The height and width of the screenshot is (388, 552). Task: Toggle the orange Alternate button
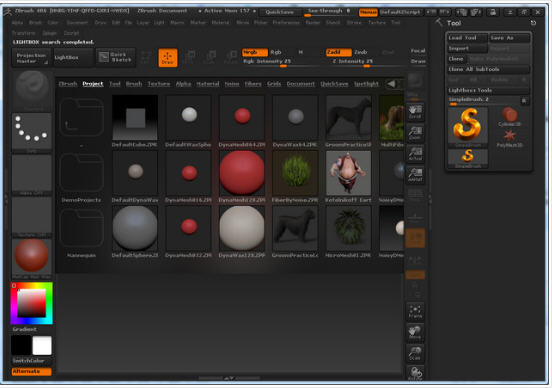coord(31,371)
